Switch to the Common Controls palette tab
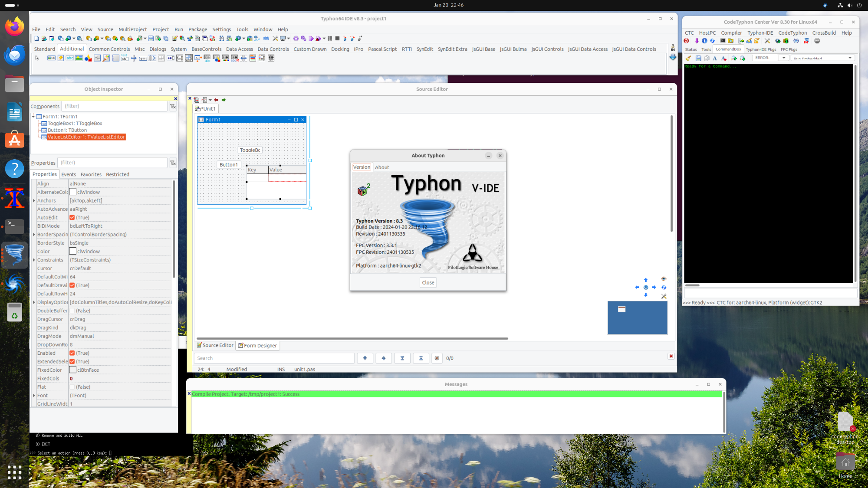The width and height of the screenshot is (868, 488). (x=109, y=49)
